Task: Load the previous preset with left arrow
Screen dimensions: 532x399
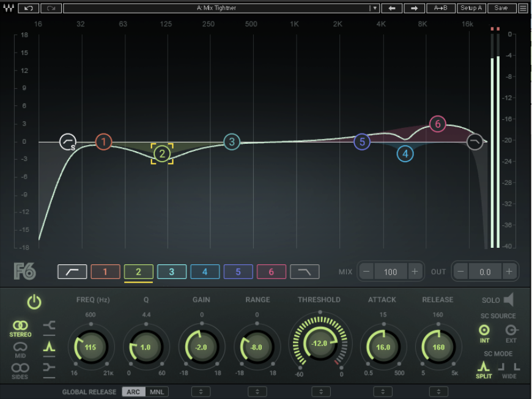Action: pyautogui.click(x=391, y=8)
